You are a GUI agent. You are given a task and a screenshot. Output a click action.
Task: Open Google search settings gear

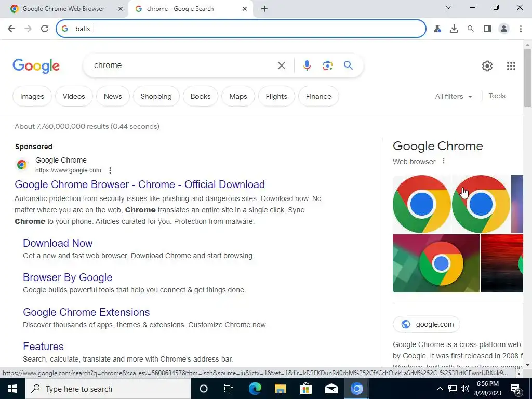click(x=487, y=66)
